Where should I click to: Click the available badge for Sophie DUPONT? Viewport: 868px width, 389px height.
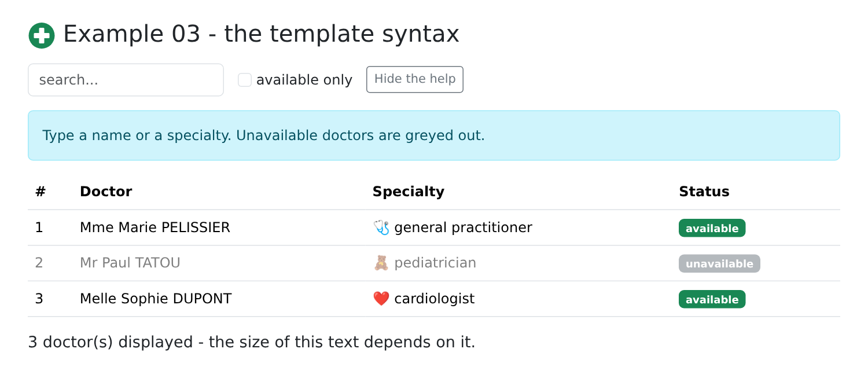pos(712,299)
